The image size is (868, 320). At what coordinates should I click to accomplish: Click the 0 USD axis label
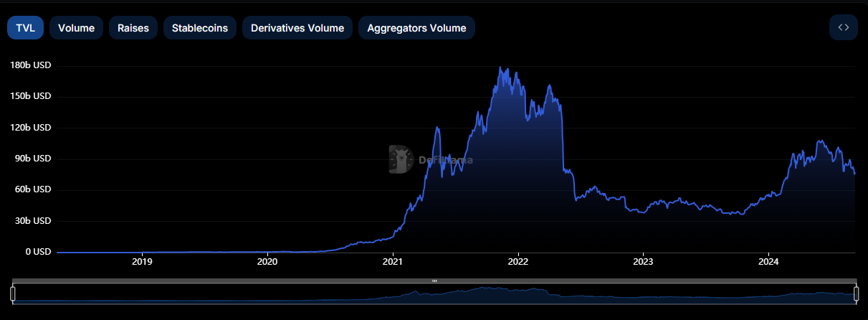[x=36, y=252]
